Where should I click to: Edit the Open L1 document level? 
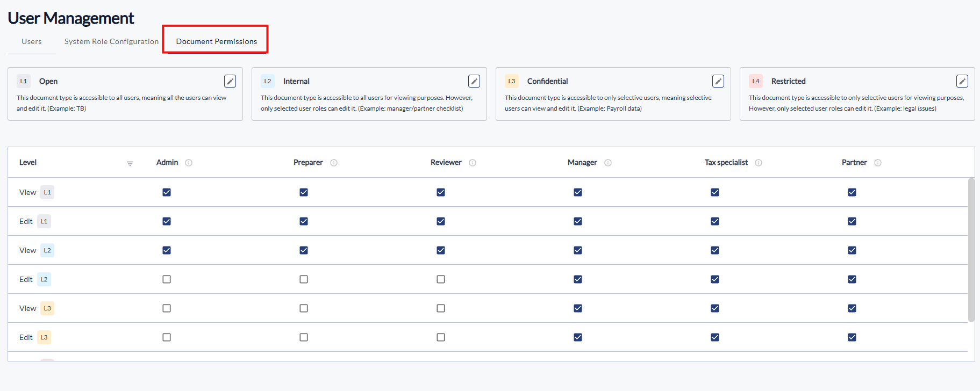click(x=230, y=81)
